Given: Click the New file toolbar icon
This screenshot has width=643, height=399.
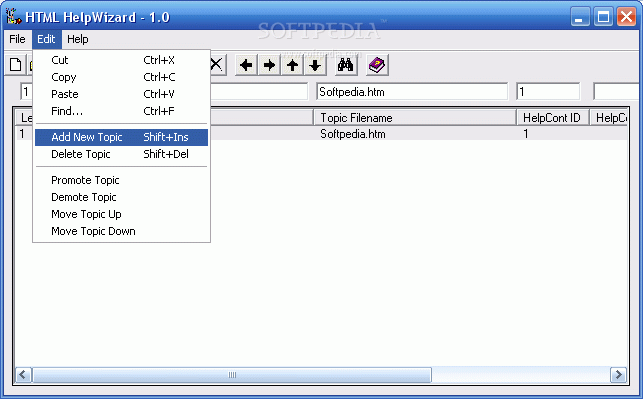Looking at the screenshot, I should pos(16,65).
